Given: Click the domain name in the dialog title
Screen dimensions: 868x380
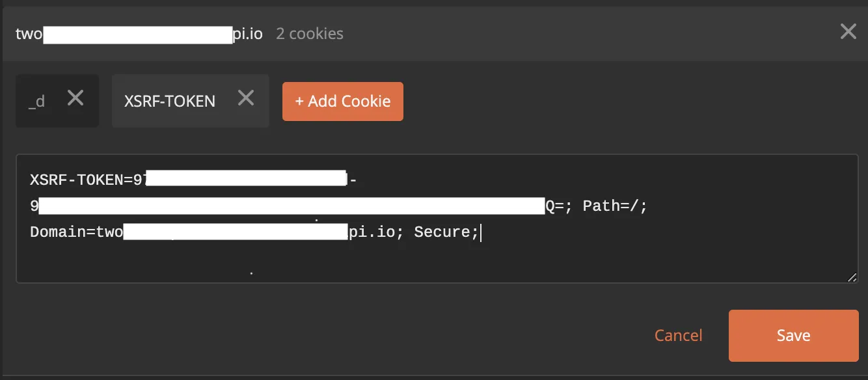Looking at the screenshot, I should (x=139, y=34).
